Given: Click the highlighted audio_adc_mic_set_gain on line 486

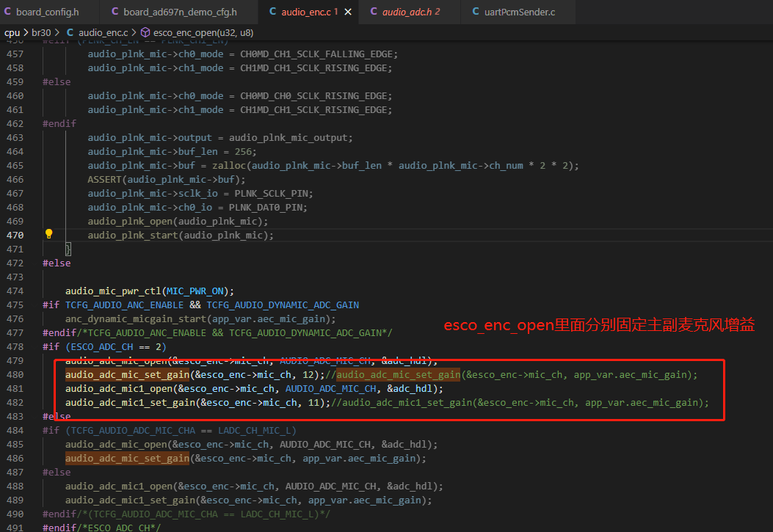Looking at the screenshot, I should [x=127, y=458].
